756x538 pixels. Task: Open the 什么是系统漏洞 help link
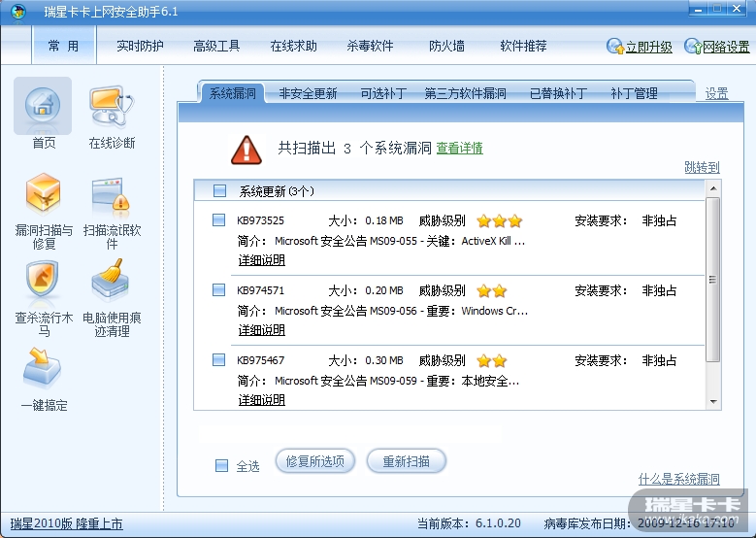click(679, 479)
